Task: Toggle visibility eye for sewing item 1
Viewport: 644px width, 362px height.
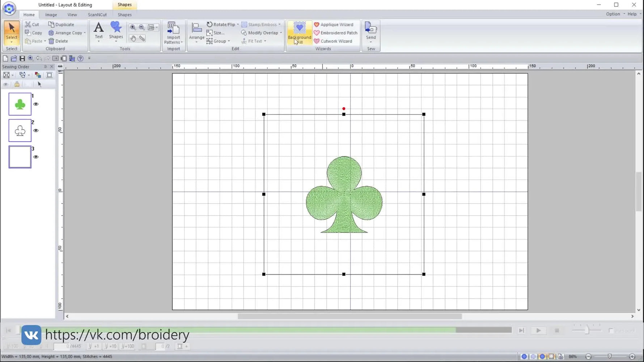Action: [x=36, y=104]
